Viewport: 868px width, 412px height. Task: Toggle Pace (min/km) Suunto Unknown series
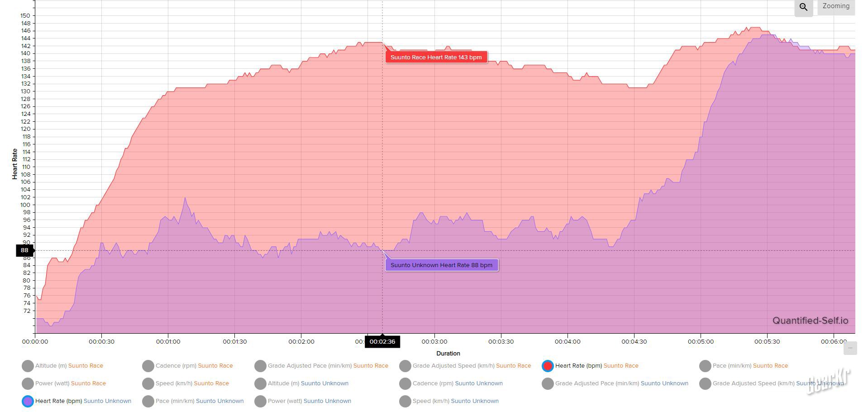[148, 401]
